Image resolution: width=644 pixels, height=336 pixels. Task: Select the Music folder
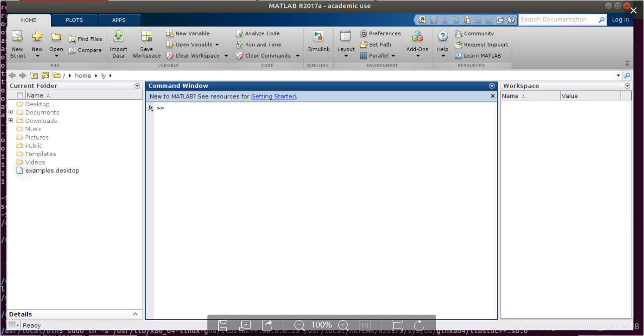[33, 129]
